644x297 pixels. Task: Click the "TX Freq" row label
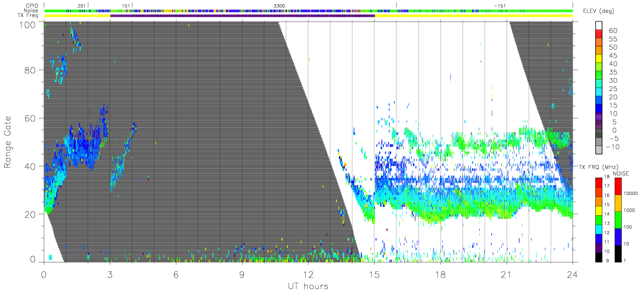coord(28,16)
